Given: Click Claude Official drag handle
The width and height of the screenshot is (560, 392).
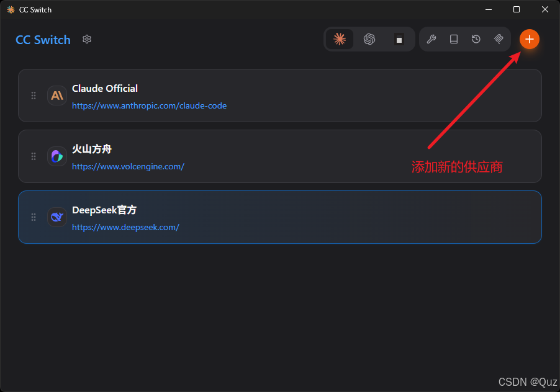Looking at the screenshot, I should 34,96.
